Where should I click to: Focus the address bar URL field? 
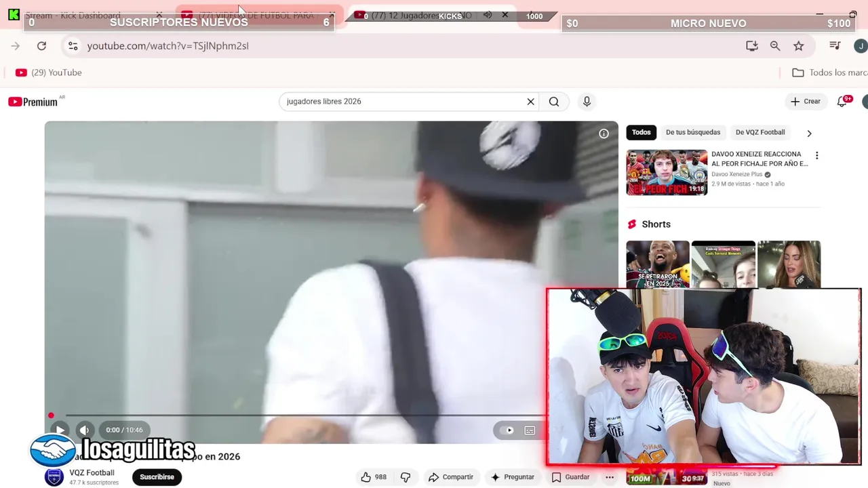point(407,45)
